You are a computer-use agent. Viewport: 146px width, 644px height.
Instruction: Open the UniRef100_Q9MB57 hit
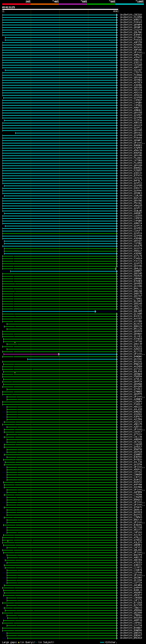pyautogui.click(x=131, y=271)
